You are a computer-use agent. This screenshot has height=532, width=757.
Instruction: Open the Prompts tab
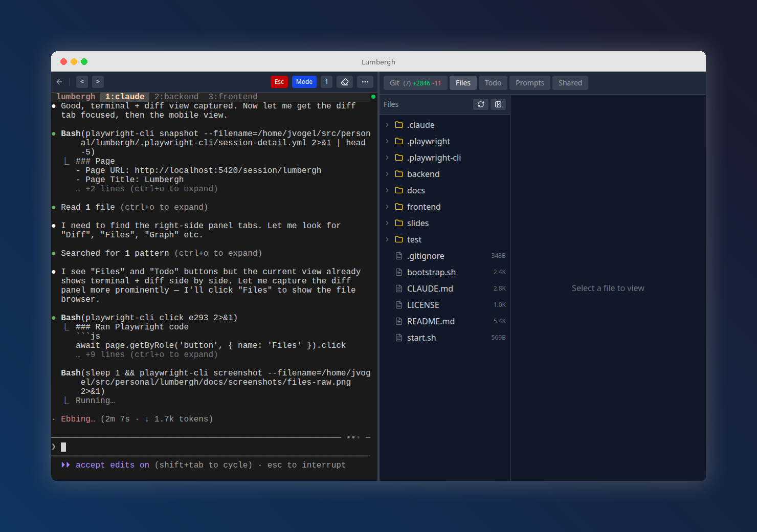tap(529, 82)
